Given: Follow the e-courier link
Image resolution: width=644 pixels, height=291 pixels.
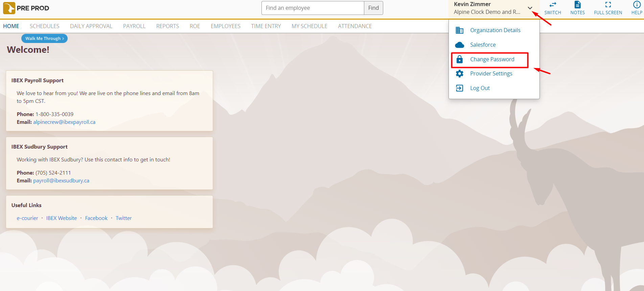Looking at the screenshot, I should [27, 218].
